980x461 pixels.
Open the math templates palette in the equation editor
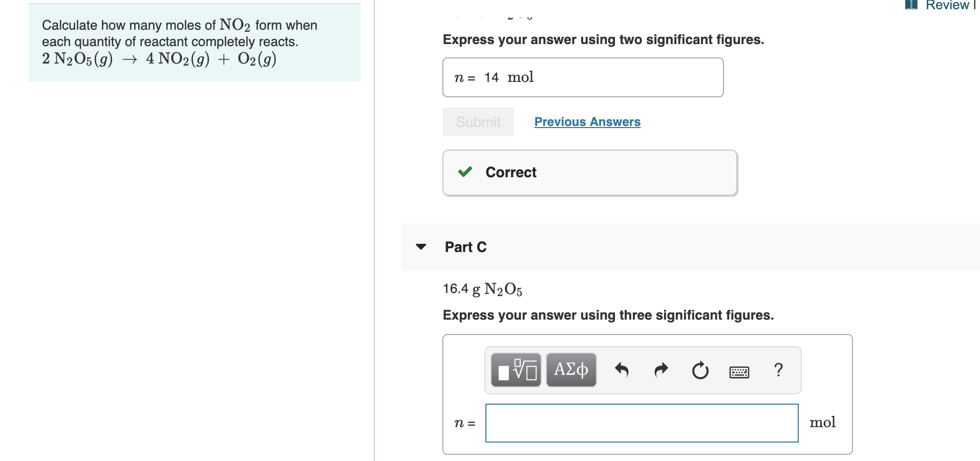click(515, 370)
